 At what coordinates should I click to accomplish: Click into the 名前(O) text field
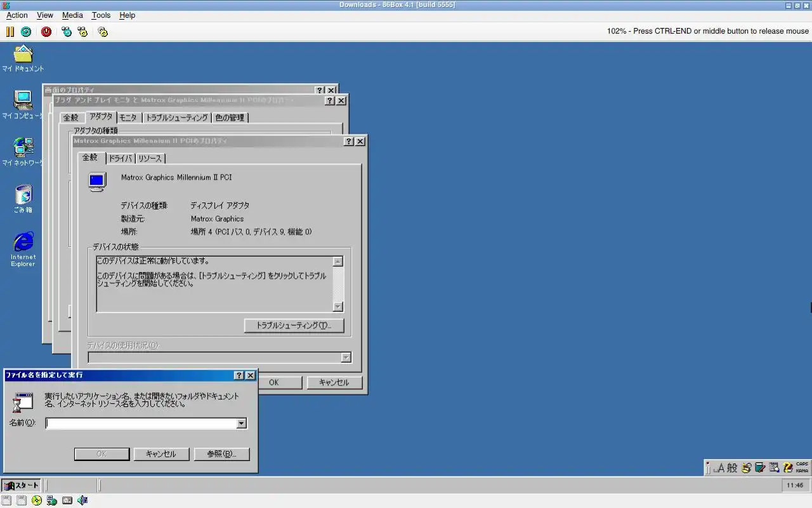point(141,424)
